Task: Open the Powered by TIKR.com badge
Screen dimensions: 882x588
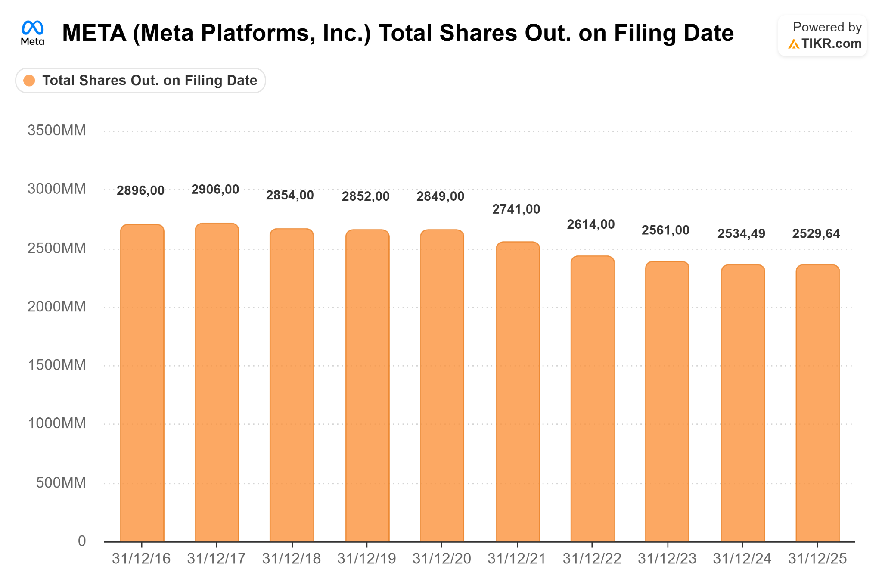Action: click(x=822, y=36)
